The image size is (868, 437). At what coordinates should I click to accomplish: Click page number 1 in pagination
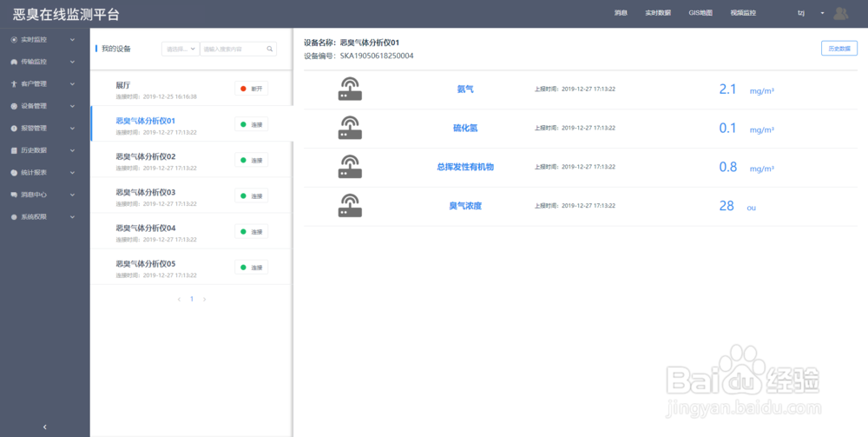tap(192, 299)
